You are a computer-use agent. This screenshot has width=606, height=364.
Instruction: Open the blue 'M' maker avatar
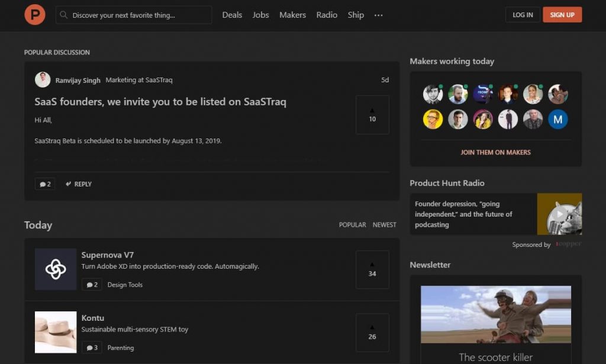tap(558, 119)
